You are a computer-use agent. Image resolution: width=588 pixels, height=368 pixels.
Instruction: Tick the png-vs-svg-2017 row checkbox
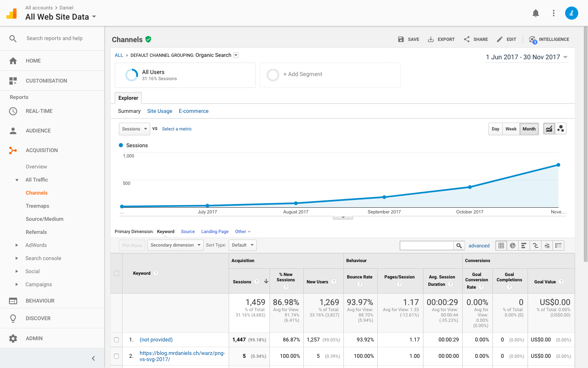[x=117, y=356]
